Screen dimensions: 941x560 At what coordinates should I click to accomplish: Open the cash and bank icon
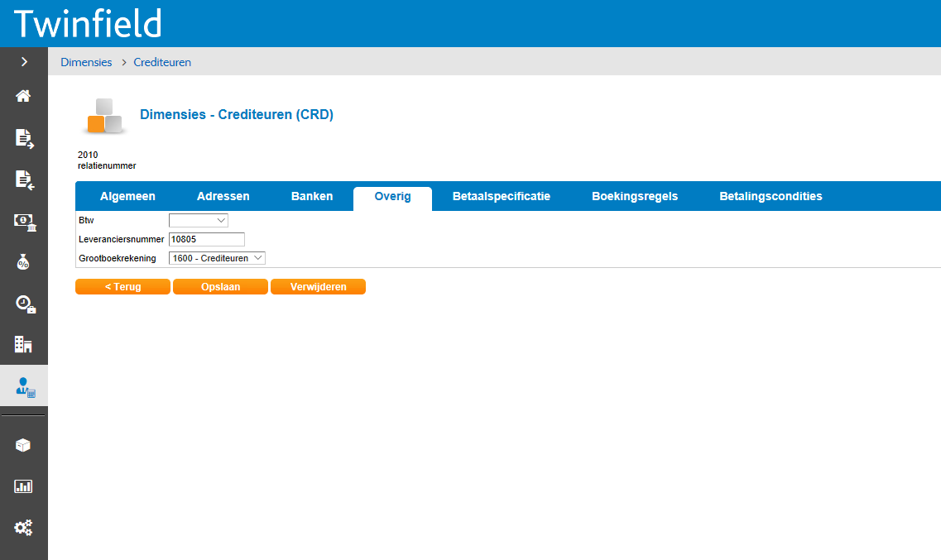pos(24,221)
